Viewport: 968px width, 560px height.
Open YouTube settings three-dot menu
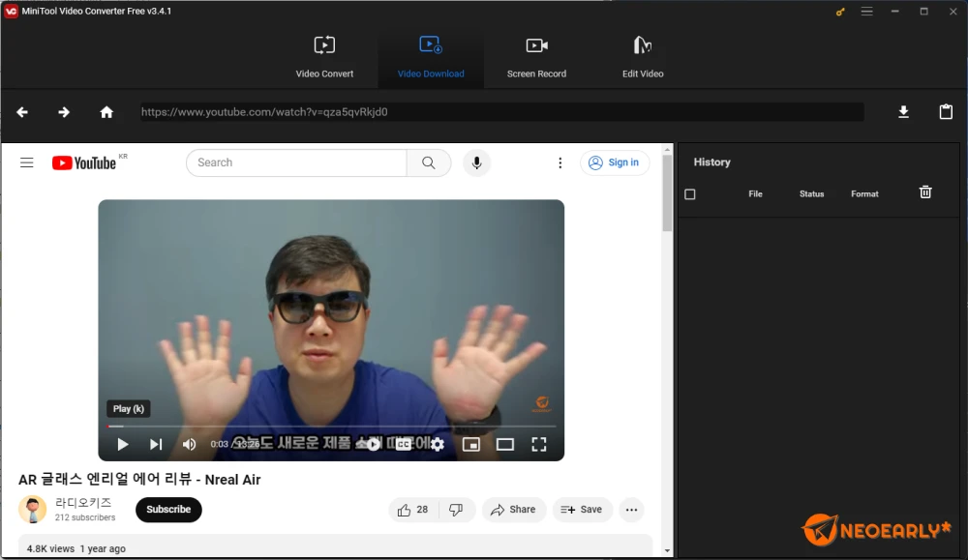(x=560, y=162)
